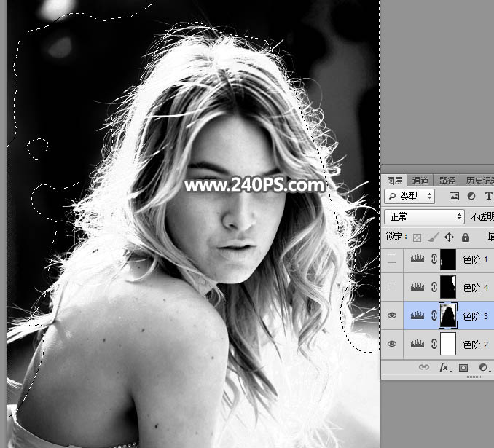Viewport: 494px width, 448px height.
Task: Filter layers by adjustment layer icon
Action: pyautogui.click(x=471, y=196)
